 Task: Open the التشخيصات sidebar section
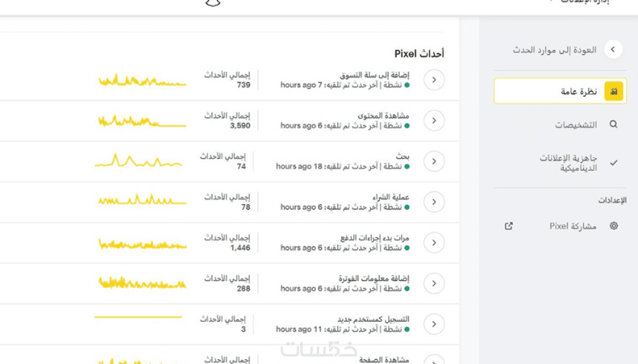pos(576,125)
